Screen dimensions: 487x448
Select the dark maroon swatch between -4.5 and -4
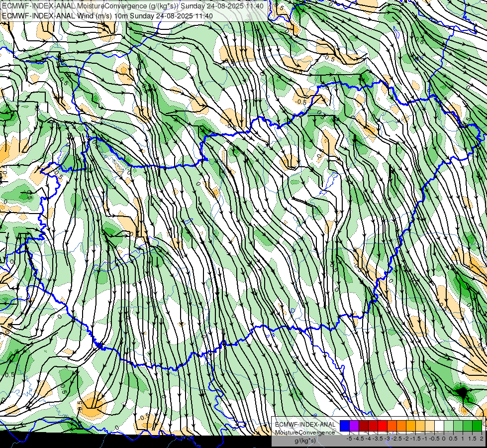(x=364, y=426)
